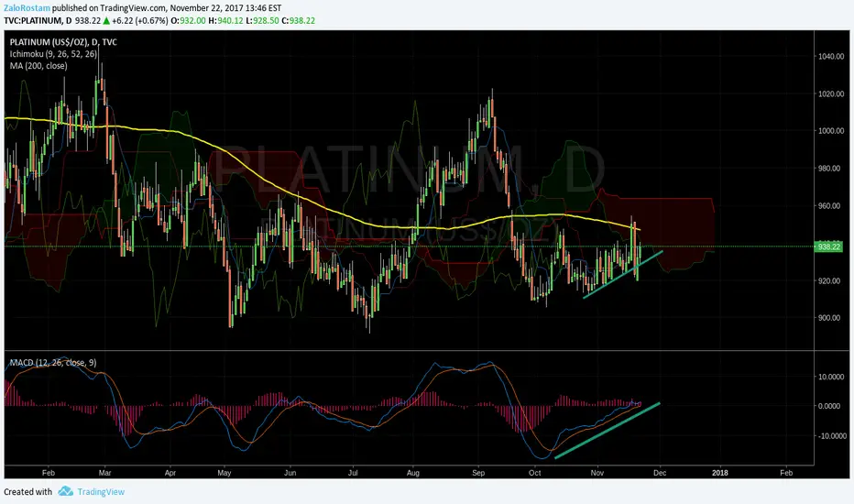Click the PLATINUM (US$/OZ), D, TVC chart title

(63, 42)
